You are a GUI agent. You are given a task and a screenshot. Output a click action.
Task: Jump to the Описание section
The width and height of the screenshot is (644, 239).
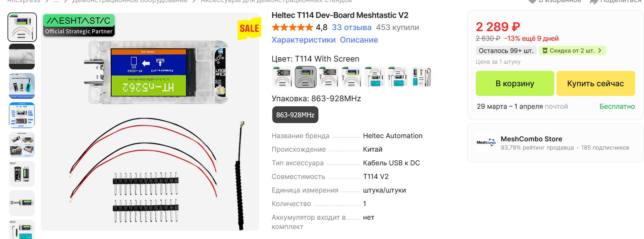[x=359, y=40]
